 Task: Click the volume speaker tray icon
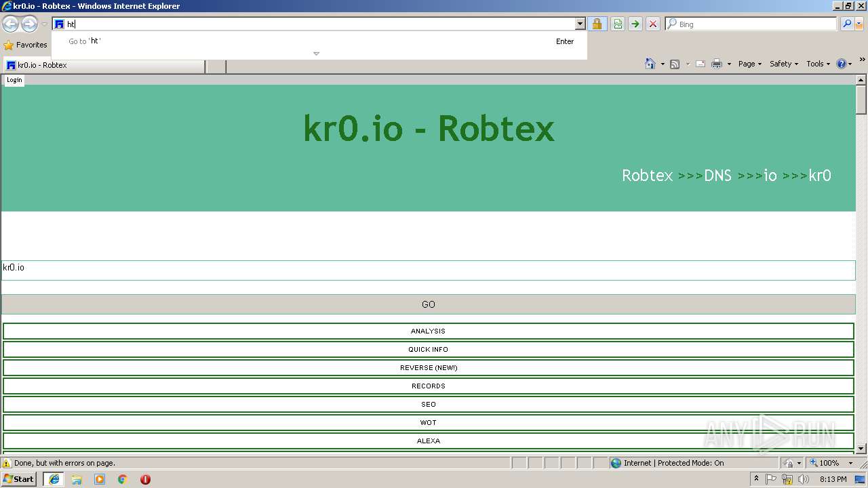(x=804, y=479)
